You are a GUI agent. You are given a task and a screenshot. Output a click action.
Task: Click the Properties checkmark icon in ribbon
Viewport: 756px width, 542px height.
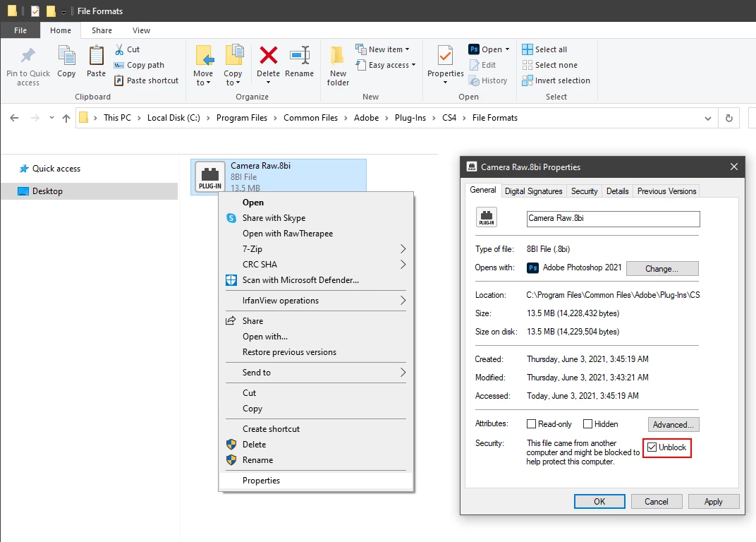[x=445, y=55]
